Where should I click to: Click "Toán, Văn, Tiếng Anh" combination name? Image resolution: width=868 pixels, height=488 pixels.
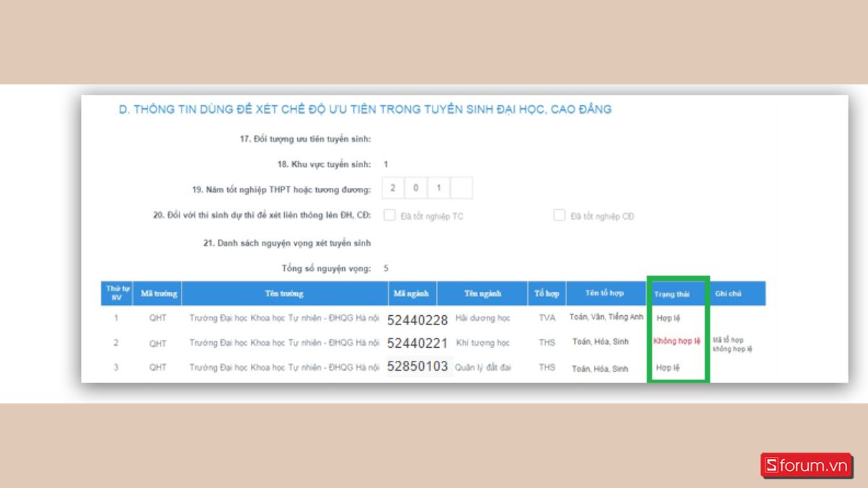pyautogui.click(x=606, y=317)
